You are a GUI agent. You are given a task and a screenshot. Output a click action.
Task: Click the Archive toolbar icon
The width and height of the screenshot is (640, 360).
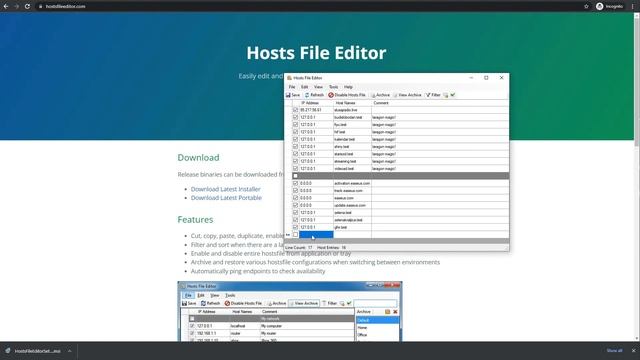373,95
